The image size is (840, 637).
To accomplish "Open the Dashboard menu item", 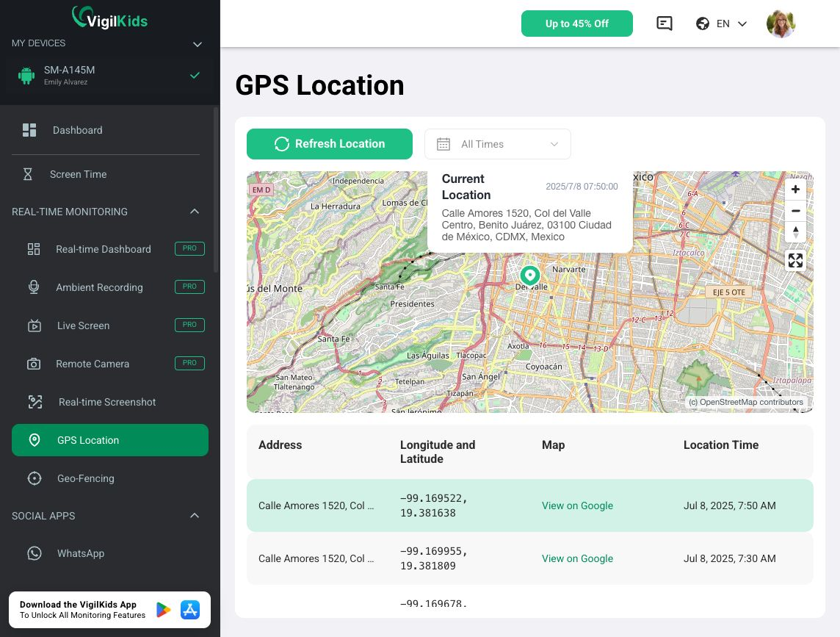I will 110,130.
